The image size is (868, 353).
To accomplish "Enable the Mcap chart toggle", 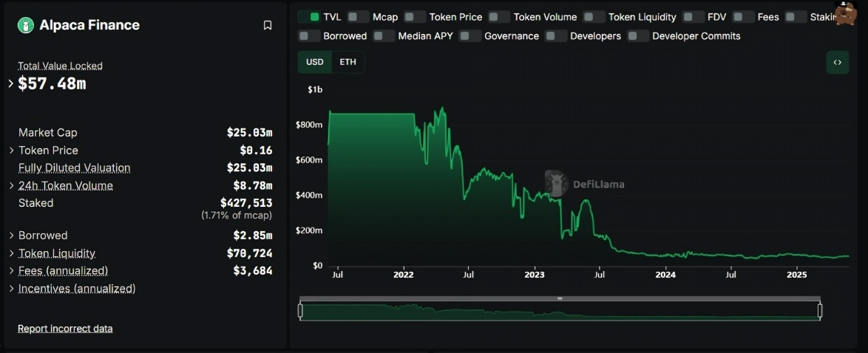I will tap(358, 17).
